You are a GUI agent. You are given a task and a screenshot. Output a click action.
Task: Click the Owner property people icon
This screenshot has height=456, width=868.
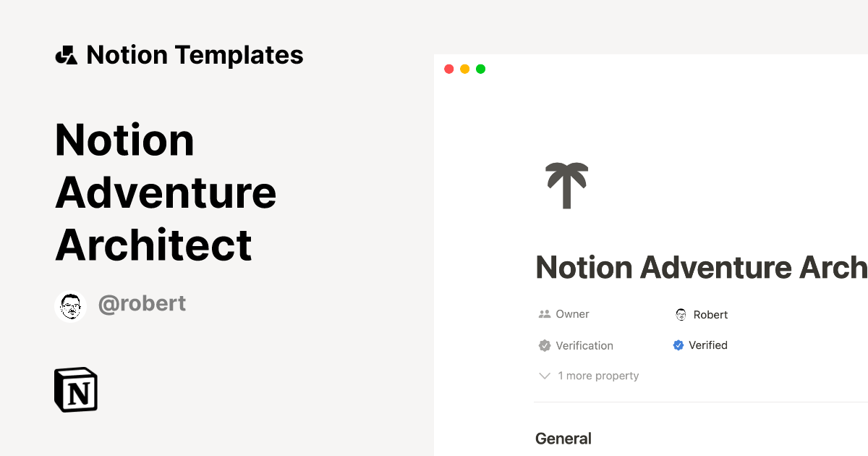(543, 313)
